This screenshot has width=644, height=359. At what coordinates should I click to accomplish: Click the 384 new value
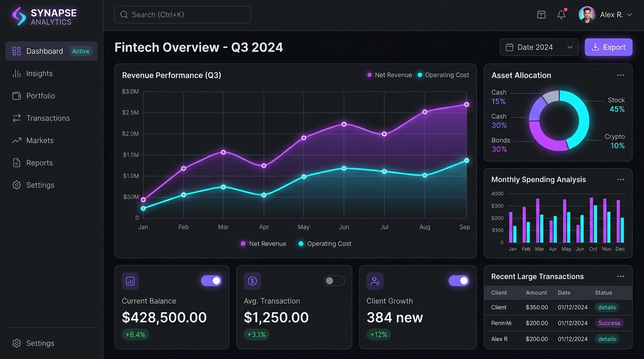(395, 317)
